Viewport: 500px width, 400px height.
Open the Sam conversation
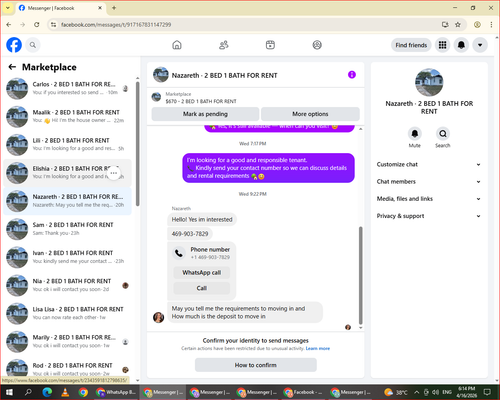pyautogui.click(x=67, y=229)
